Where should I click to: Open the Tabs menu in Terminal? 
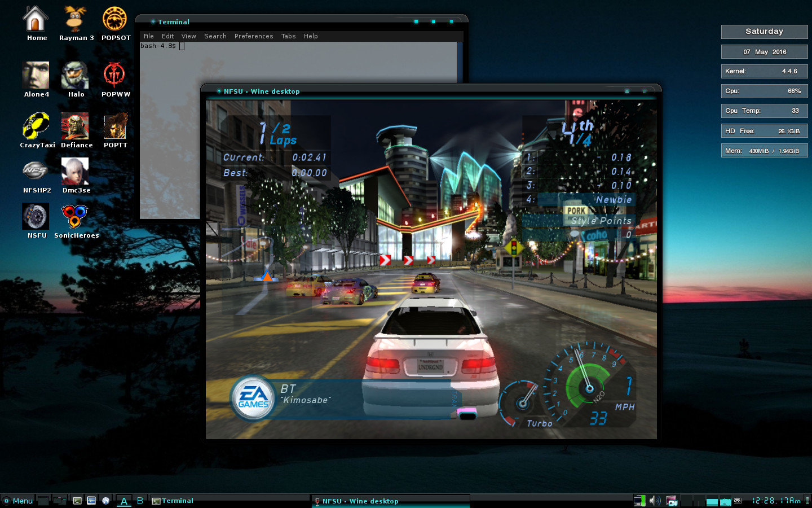click(289, 36)
